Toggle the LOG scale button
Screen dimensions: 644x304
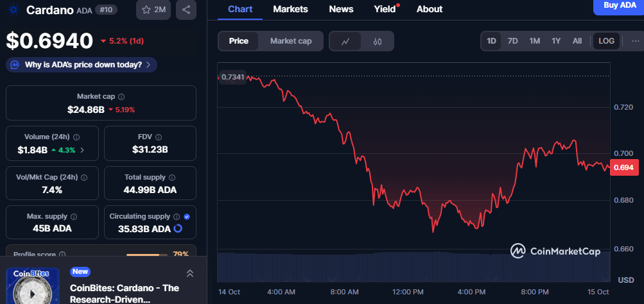[606, 41]
